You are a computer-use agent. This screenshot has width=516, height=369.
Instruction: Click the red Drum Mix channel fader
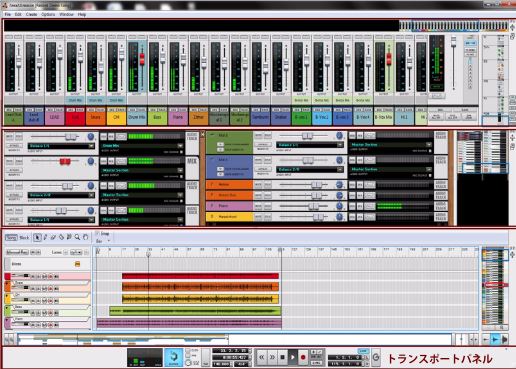pyautogui.click(x=142, y=59)
